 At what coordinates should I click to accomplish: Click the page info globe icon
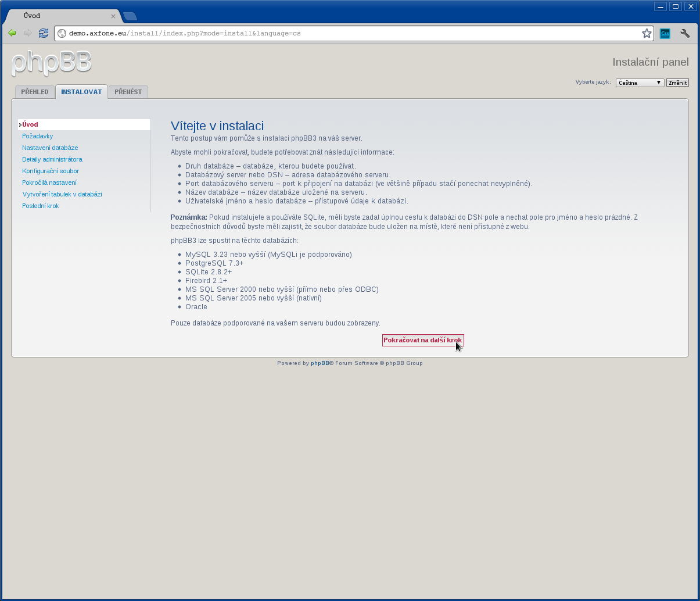[x=62, y=33]
